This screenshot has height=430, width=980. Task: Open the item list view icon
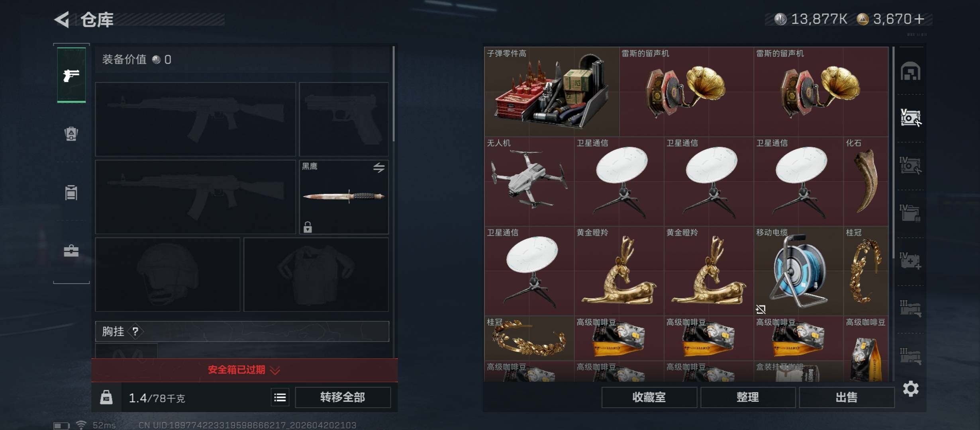point(280,397)
